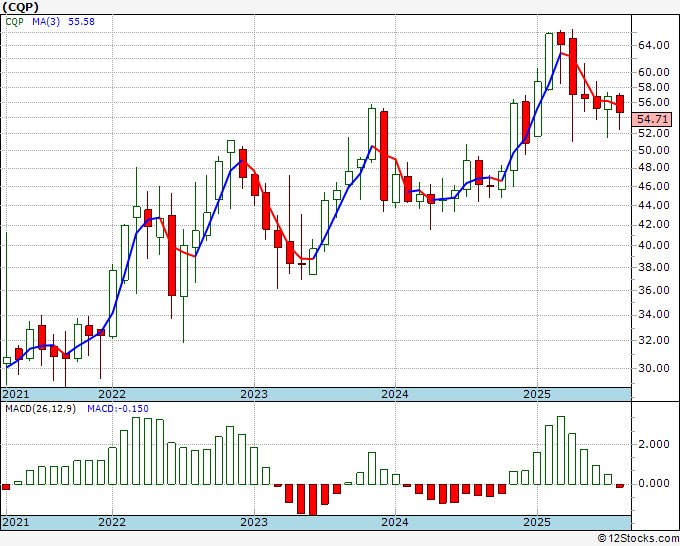Click the (CQP) chart title
Viewport: 680px width, 546px height.
click(20, 7)
